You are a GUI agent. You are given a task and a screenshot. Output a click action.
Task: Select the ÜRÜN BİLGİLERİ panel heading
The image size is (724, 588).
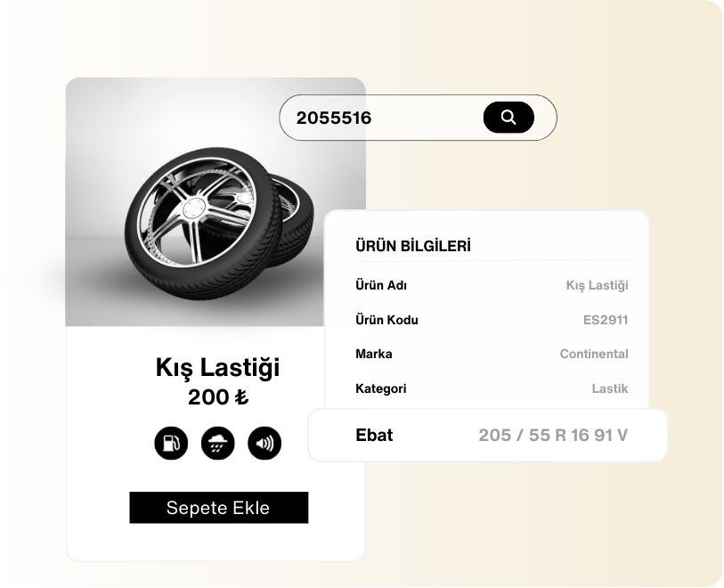coord(413,246)
